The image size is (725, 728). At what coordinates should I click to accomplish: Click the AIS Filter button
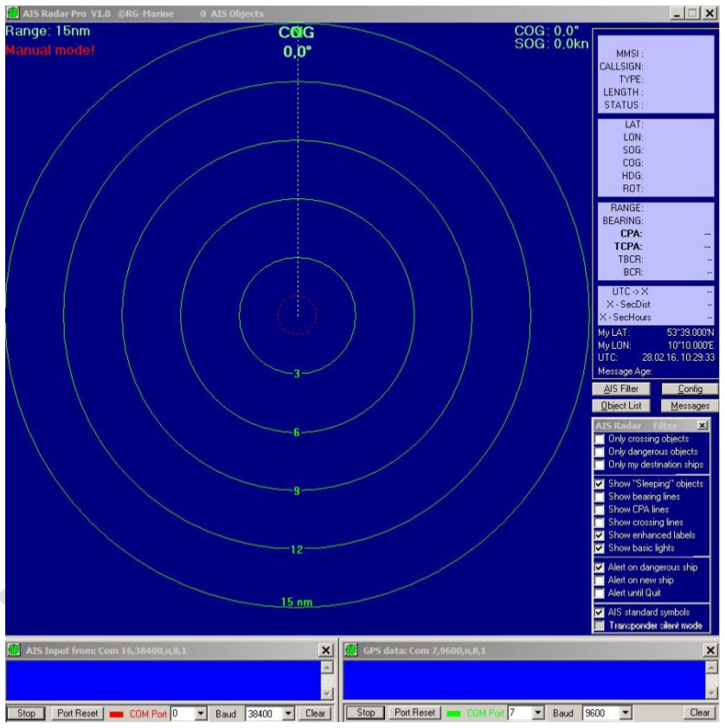point(621,389)
